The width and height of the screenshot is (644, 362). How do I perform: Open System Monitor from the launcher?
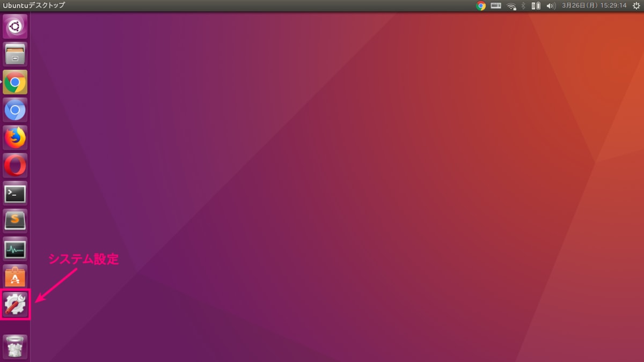(15, 249)
